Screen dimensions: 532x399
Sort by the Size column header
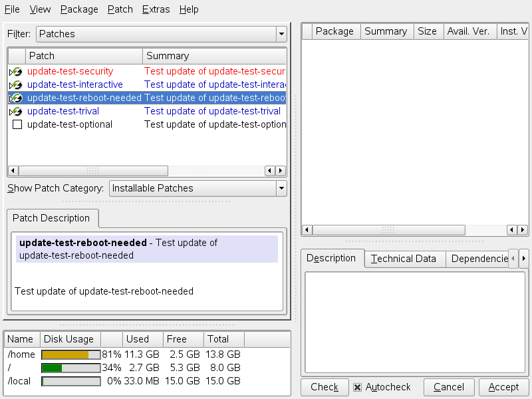pos(428,31)
